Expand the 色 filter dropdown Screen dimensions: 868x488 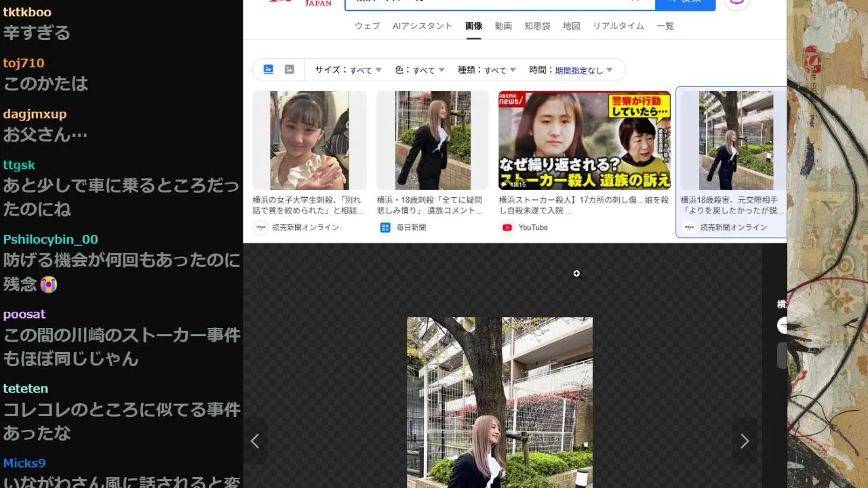pyautogui.click(x=420, y=70)
